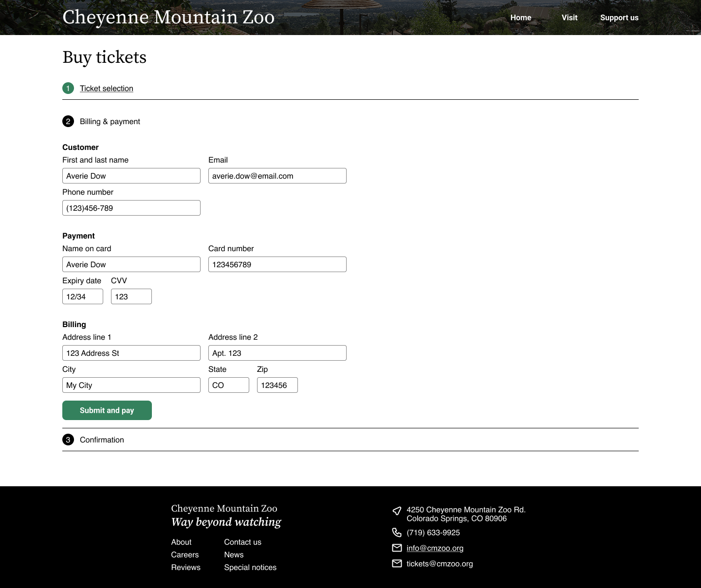
Task: Click the Confirmation step label
Action: click(x=102, y=440)
